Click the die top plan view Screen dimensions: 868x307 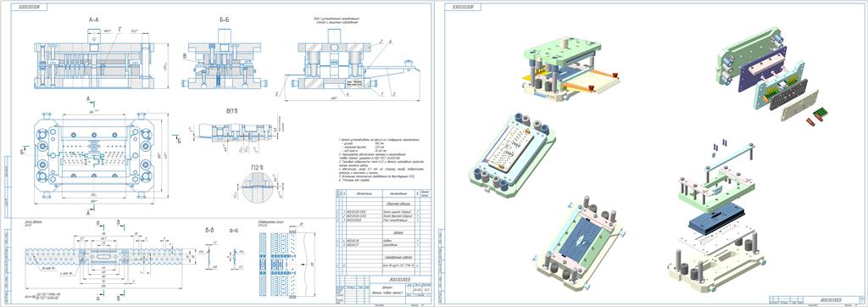coord(93,155)
